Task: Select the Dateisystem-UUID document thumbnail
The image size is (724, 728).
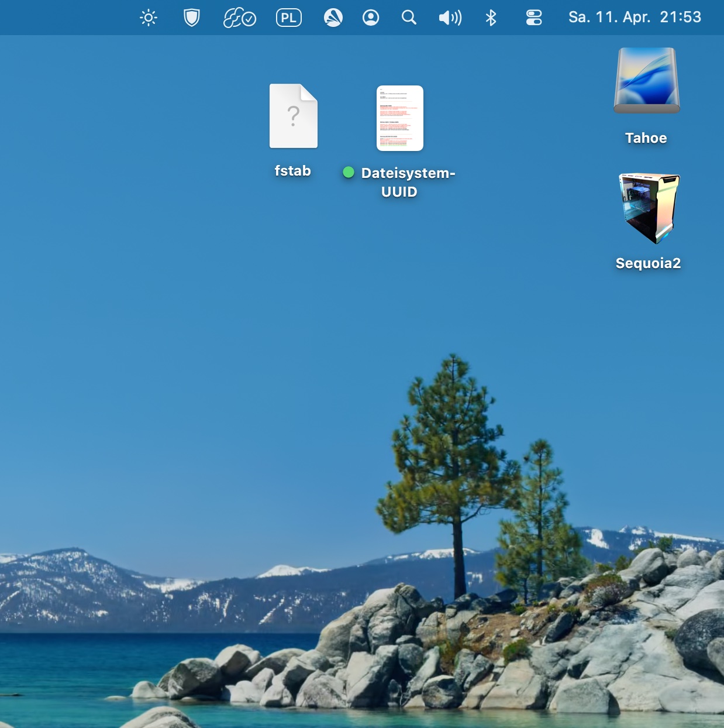Action: click(399, 118)
